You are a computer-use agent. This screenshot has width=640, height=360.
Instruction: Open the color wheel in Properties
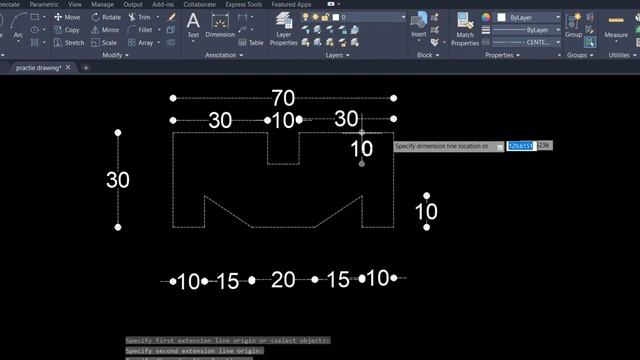[x=486, y=18]
